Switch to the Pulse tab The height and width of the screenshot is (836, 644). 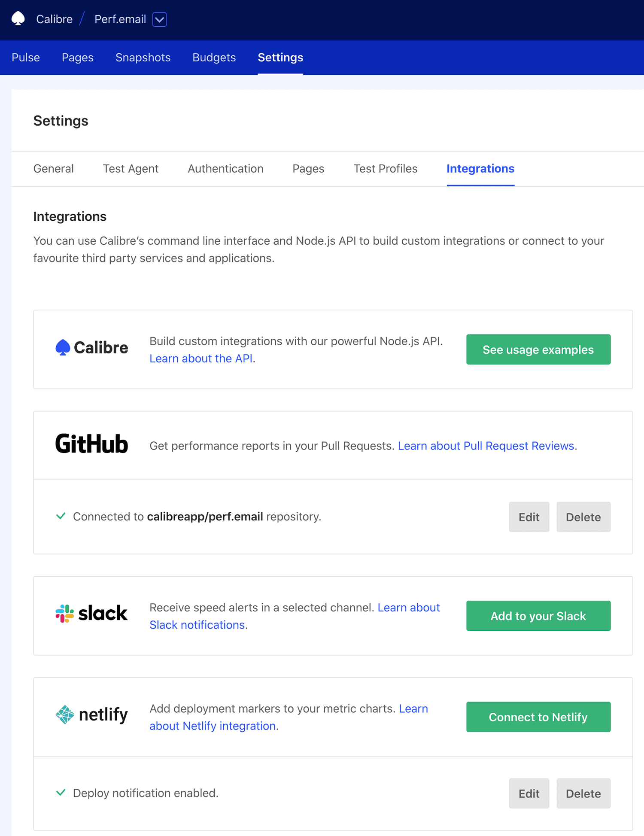(x=26, y=57)
